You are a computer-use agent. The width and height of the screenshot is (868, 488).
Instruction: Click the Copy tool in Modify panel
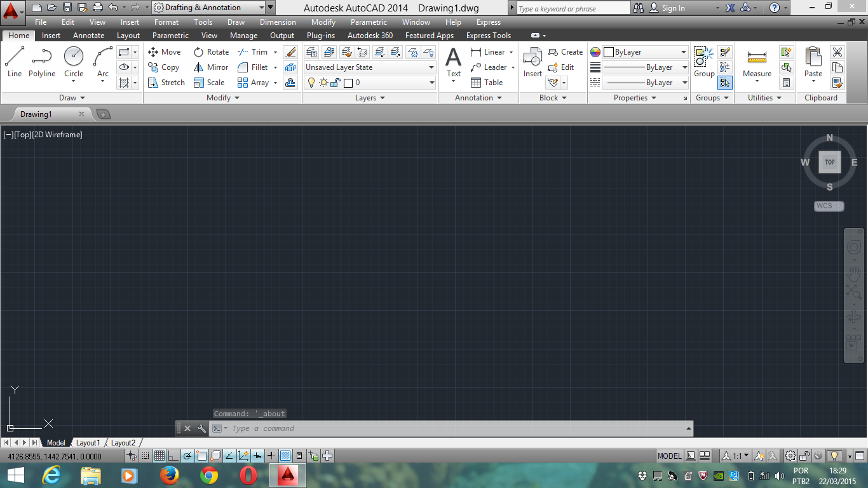163,67
